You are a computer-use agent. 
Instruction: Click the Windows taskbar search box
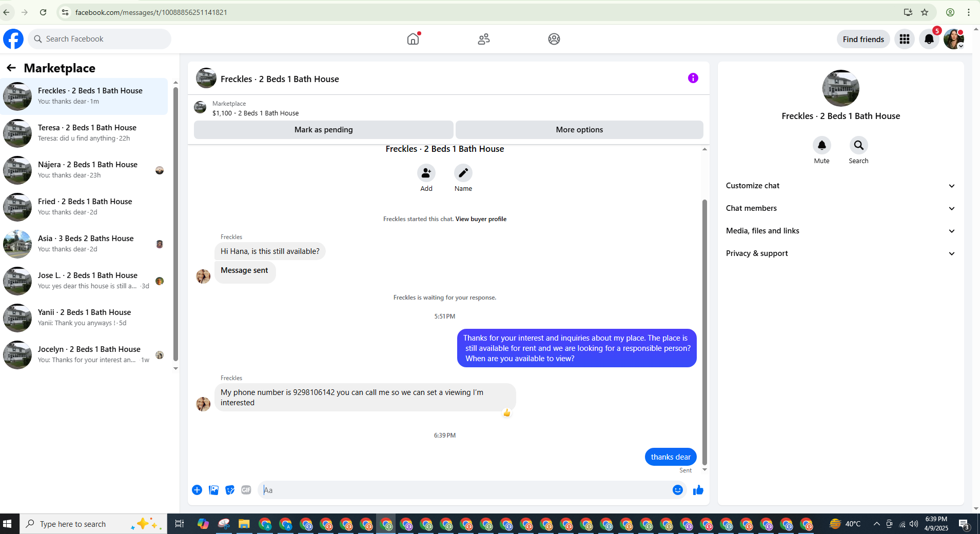[x=93, y=524]
